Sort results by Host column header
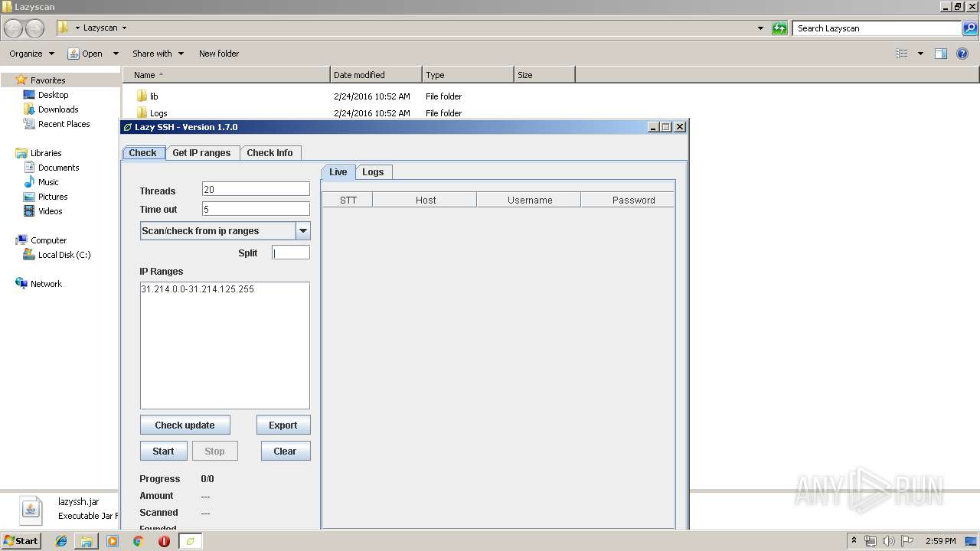Screen dimensions: 980x551 pyautogui.click(x=426, y=201)
